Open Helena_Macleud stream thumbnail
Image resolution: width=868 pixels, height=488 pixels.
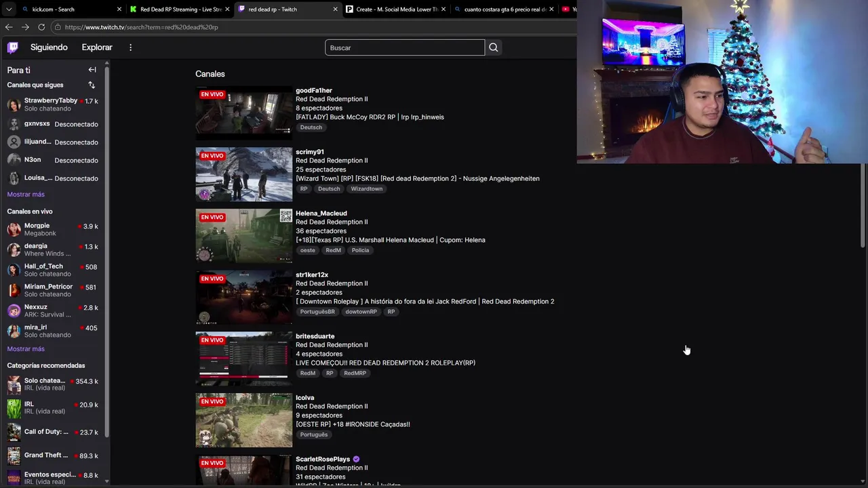tap(244, 236)
